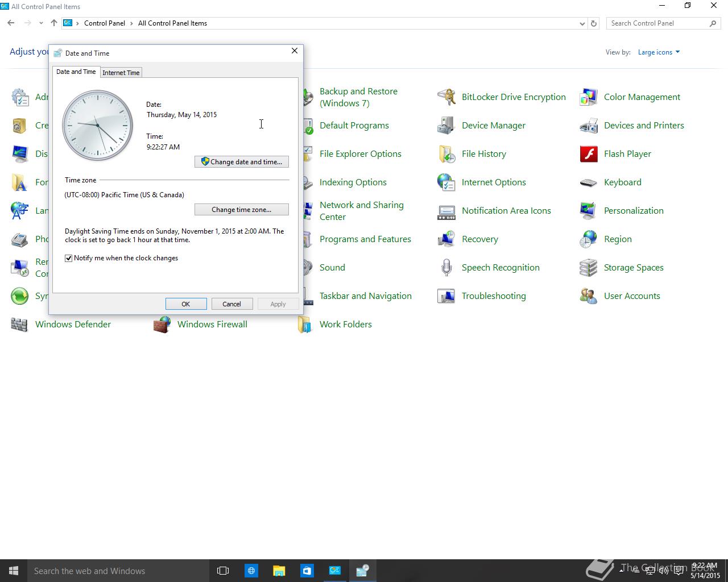Open Task View on the taskbar
This screenshot has height=582, width=728.
pos(223,571)
